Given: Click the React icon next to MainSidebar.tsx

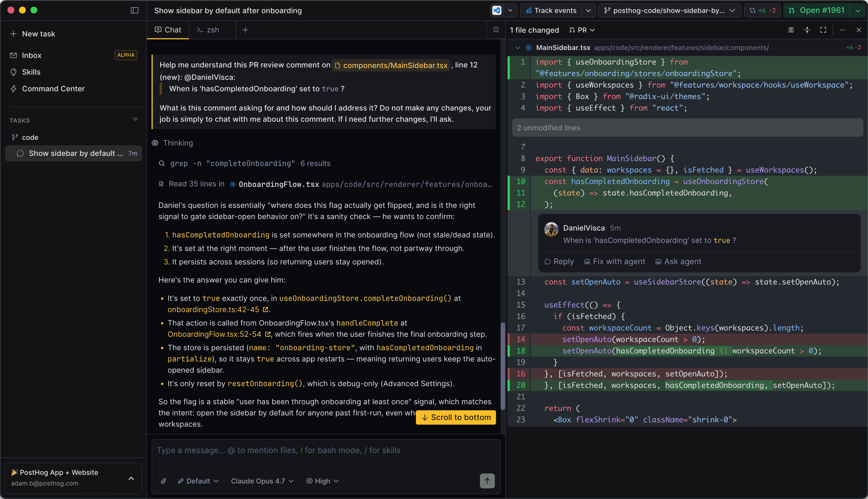Looking at the screenshot, I should [x=529, y=48].
